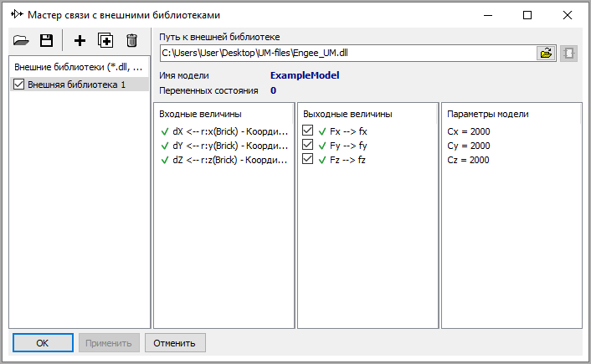Image resolution: width=591 pixels, height=364 pixels.
Task: Click the library unload icon beside browse
Action: coord(569,53)
